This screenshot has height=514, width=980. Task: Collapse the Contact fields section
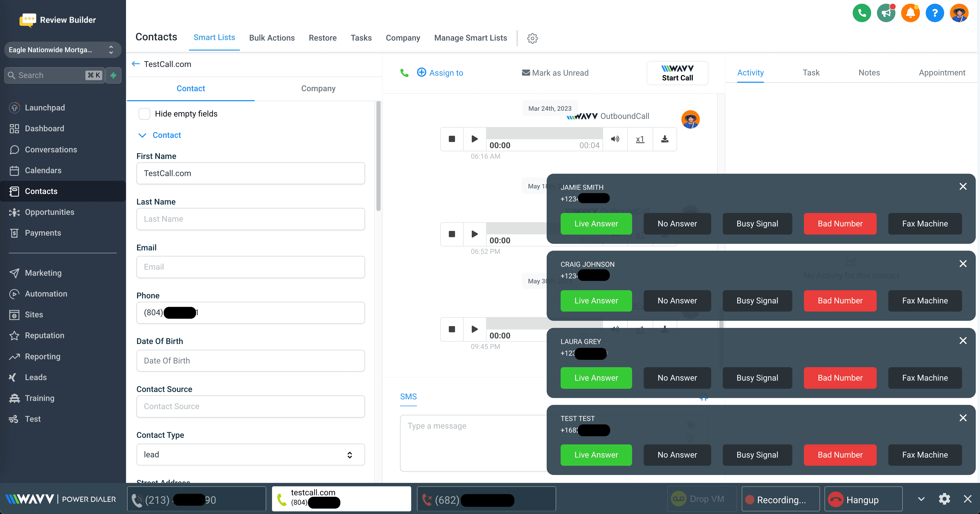[x=142, y=135]
